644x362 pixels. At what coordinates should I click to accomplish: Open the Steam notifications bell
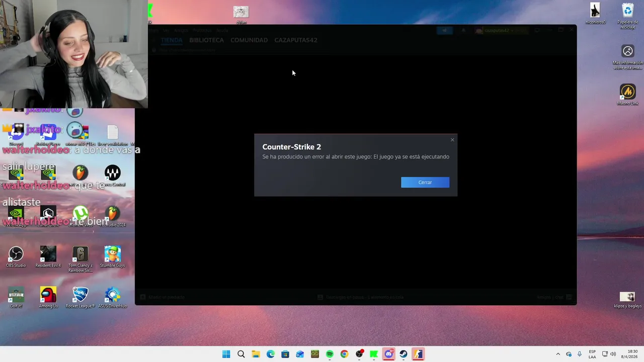(x=463, y=31)
